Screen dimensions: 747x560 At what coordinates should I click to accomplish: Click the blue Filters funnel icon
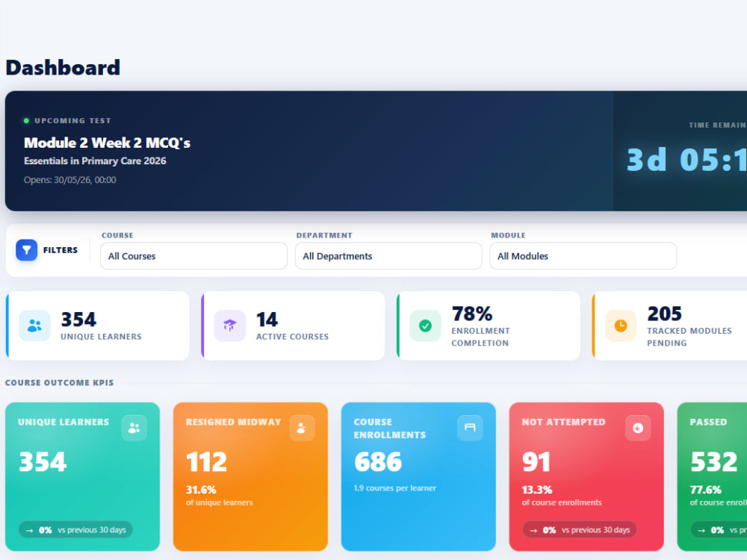(x=27, y=250)
